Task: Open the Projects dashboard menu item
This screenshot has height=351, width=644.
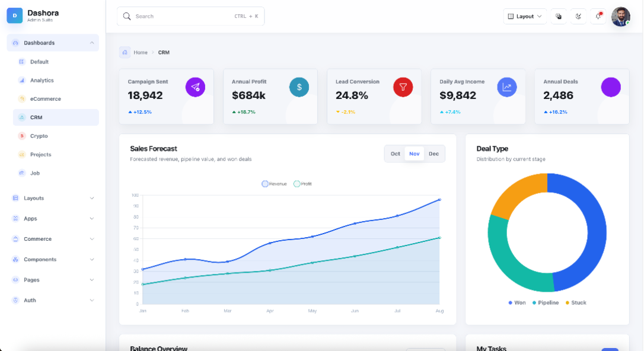Action: point(56,154)
